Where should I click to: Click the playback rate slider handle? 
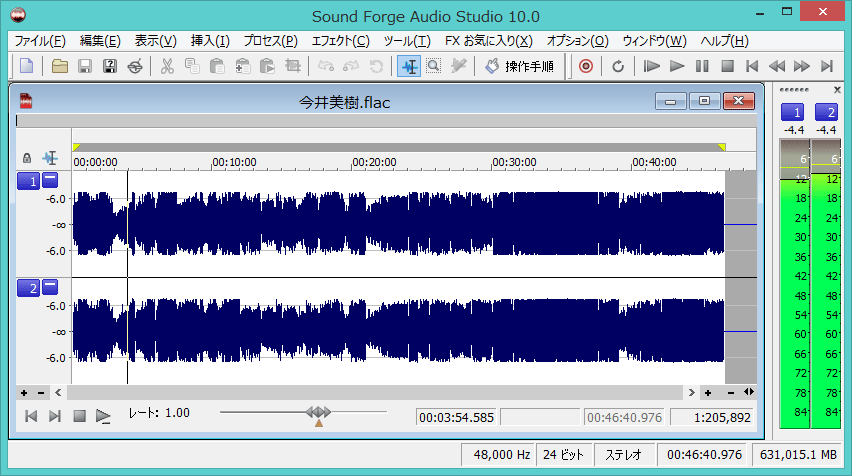click(318, 412)
